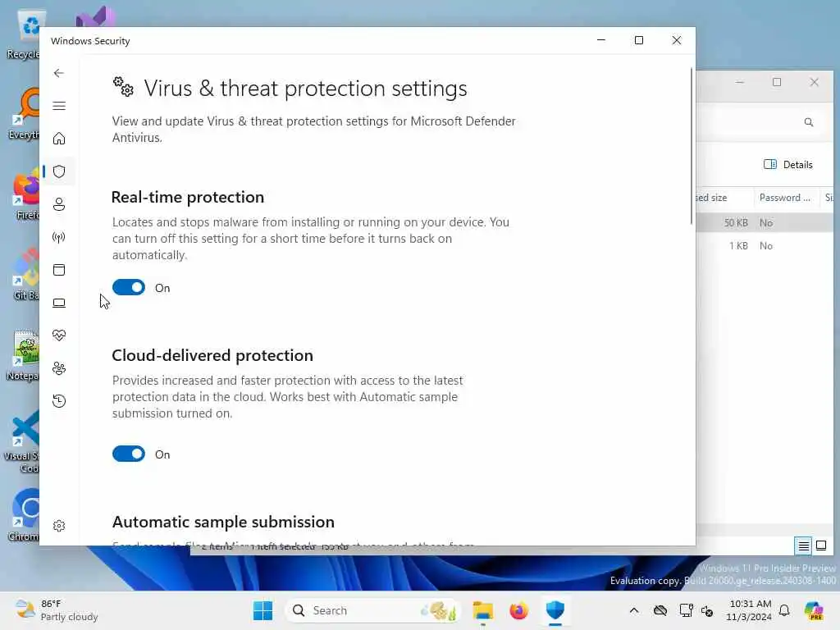
Task: Click the search icon in the background window
Action: click(808, 122)
